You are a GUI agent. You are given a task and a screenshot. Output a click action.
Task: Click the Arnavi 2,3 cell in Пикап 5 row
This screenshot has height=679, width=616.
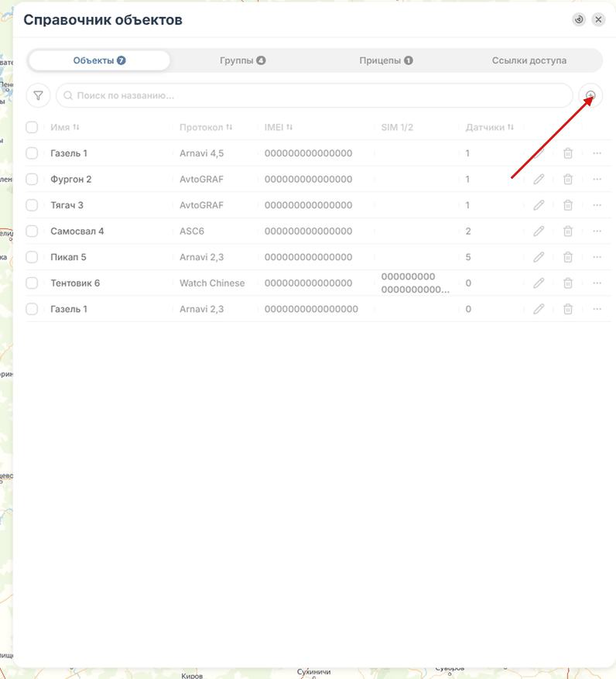[x=202, y=257]
